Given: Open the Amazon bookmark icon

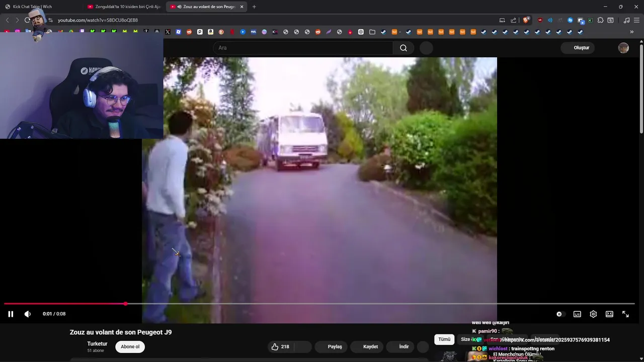Looking at the screenshot, I should coord(210,32).
